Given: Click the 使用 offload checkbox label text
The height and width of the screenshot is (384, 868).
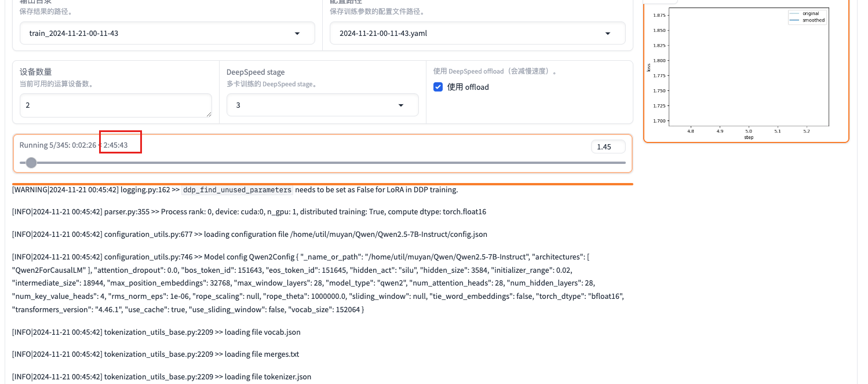Looking at the screenshot, I should [x=468, y=87].
